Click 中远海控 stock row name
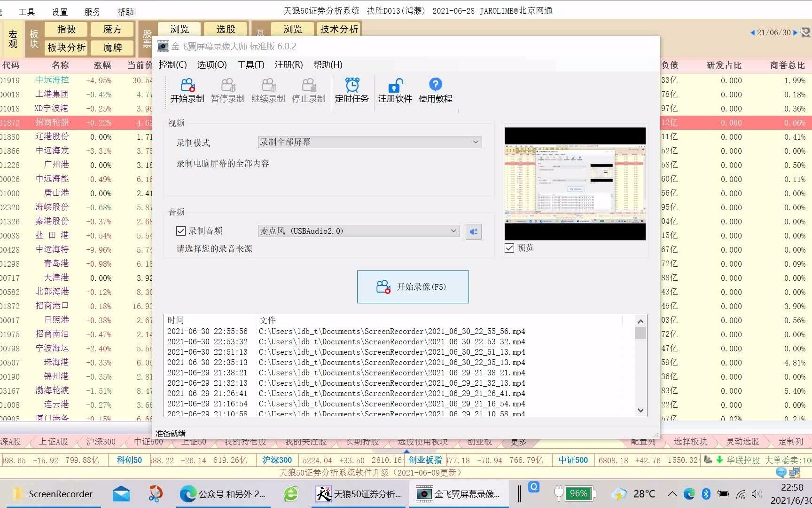This screenshot has height=508, width=812. [x=52, y=80]
